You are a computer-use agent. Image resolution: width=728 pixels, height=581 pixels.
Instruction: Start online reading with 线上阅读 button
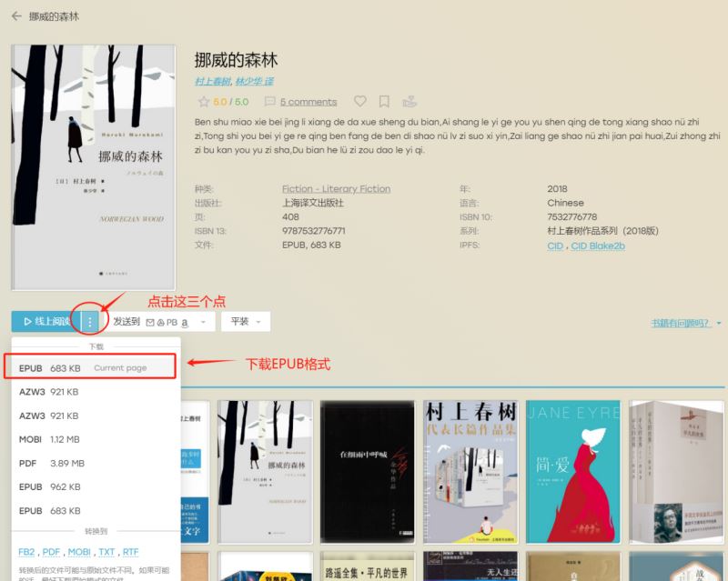[46, 321]
